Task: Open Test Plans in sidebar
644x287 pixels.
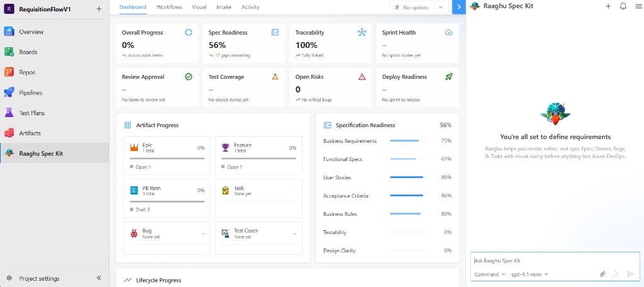Action: pyautogui.click(x=54, y=113)
